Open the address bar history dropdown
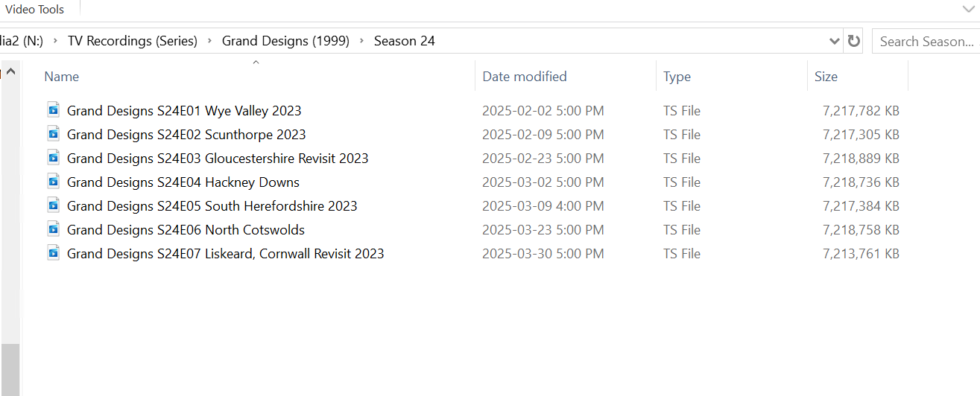980x396 pixels. [835, 42]
